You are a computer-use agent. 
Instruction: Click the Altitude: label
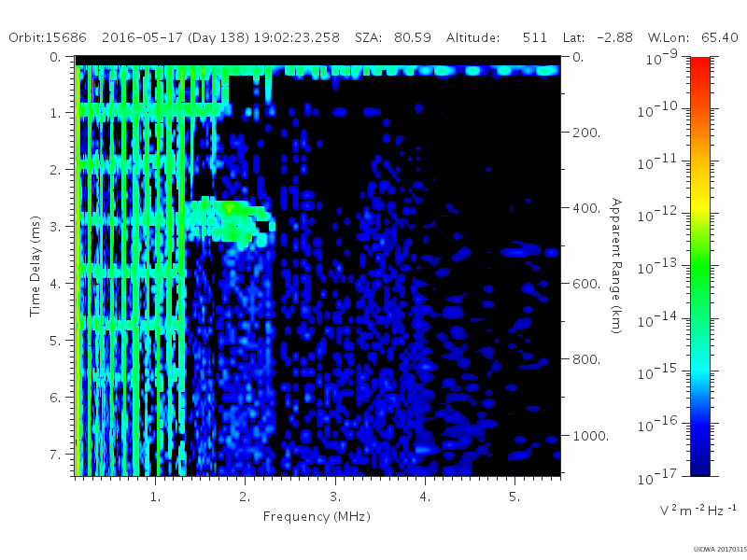pos(473,37)
